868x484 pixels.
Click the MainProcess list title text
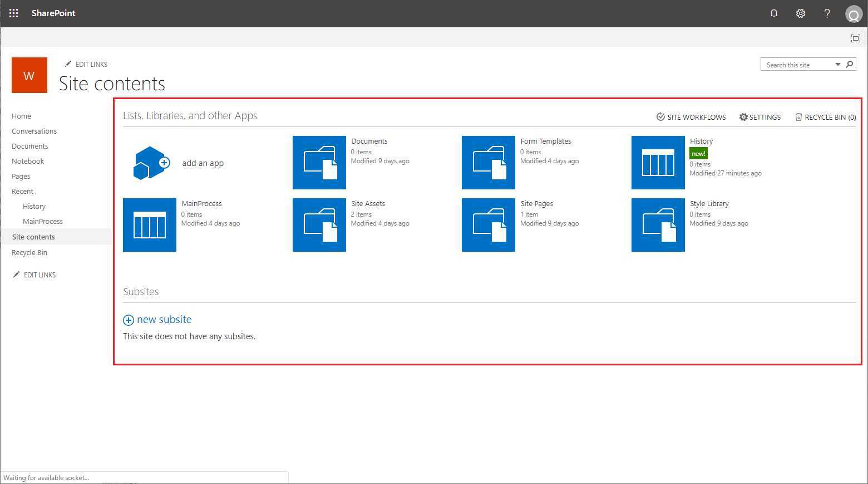pyautogui.click(x=201, y=203)
